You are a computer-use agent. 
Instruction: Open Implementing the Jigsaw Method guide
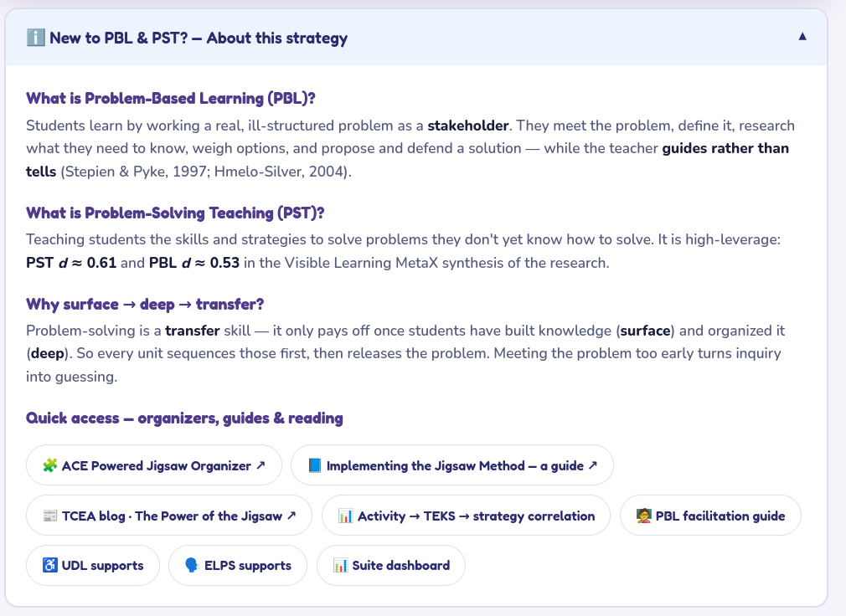tap(452, 465)
